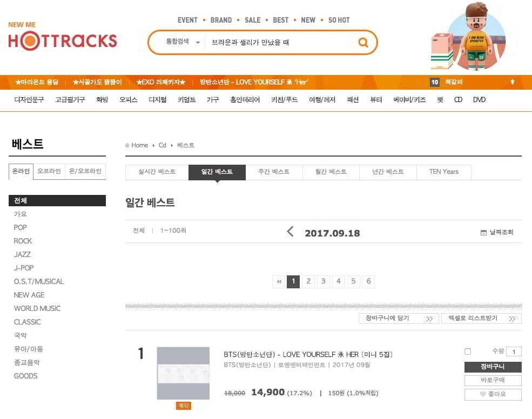Open the 날짜조회 calendar icon
The width and height of the screenshot is (532, 419).
483,233
